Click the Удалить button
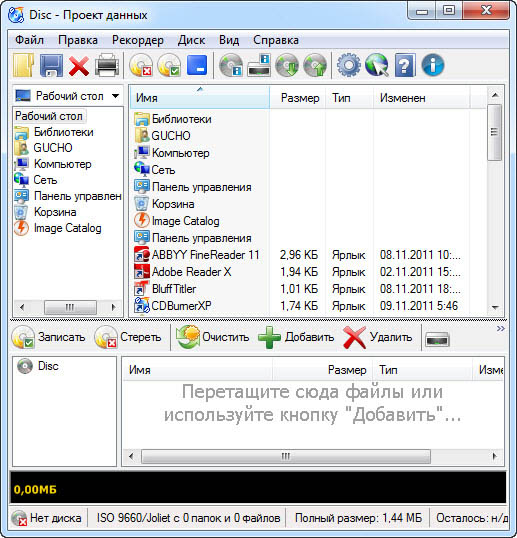 click(378, 337)
